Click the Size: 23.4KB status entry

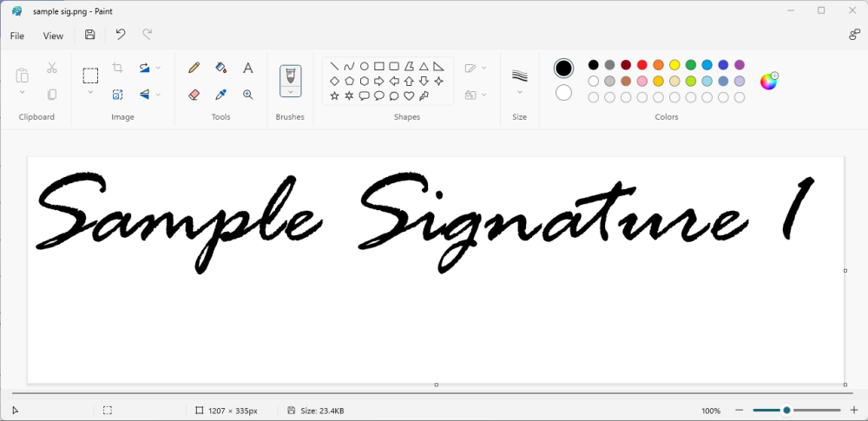point(316,411)
